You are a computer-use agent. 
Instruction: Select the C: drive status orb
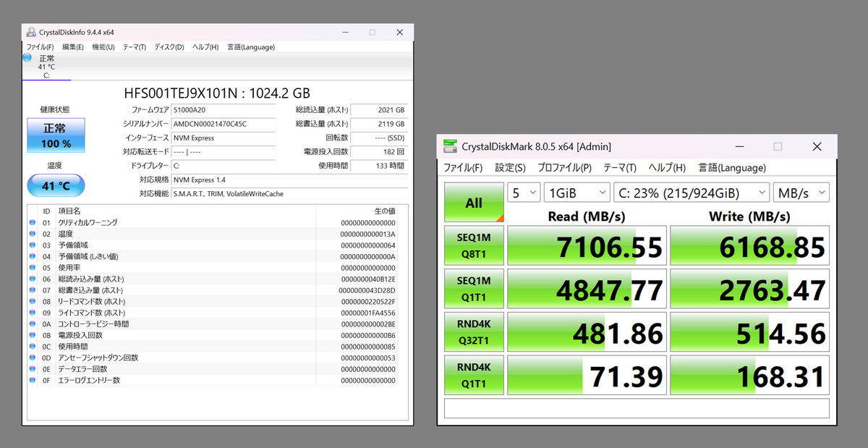[x=27, y=58]
